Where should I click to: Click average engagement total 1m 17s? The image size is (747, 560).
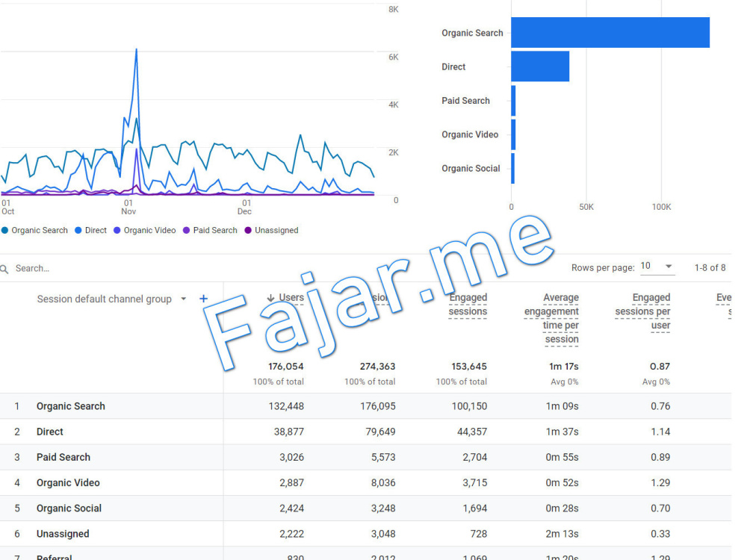pos(563,367)
